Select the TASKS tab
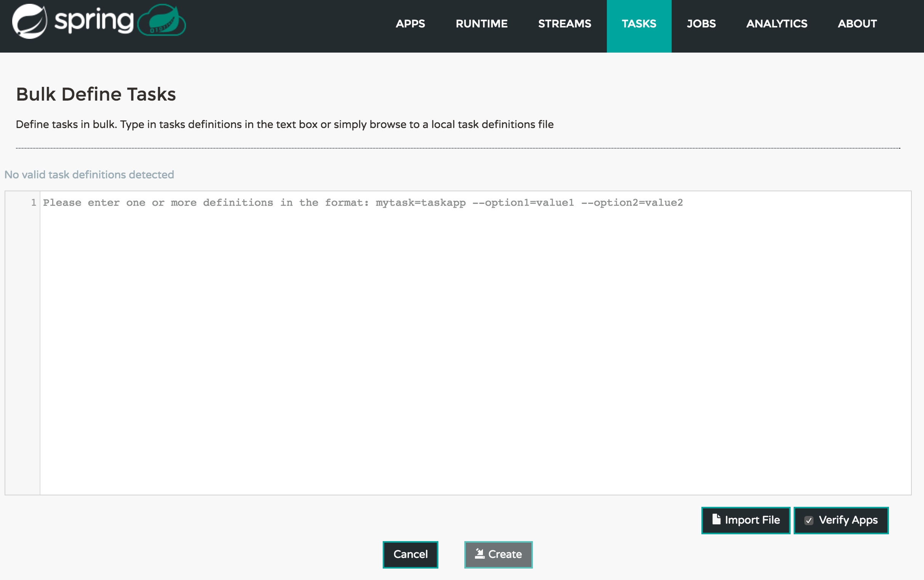The height and width of the screenshot is (580, 924). [638, 24]
